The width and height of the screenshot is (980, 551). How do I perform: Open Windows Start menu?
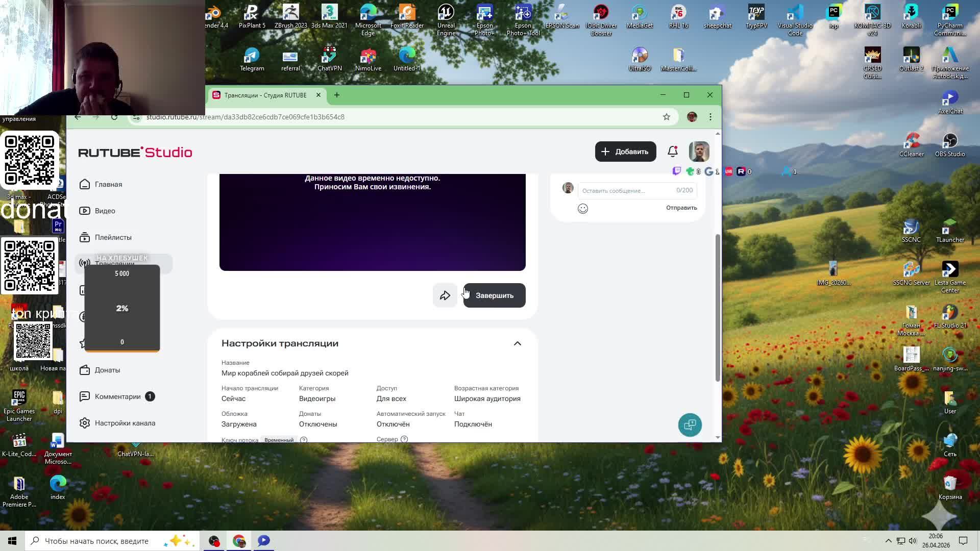click(x=12, y=541)
